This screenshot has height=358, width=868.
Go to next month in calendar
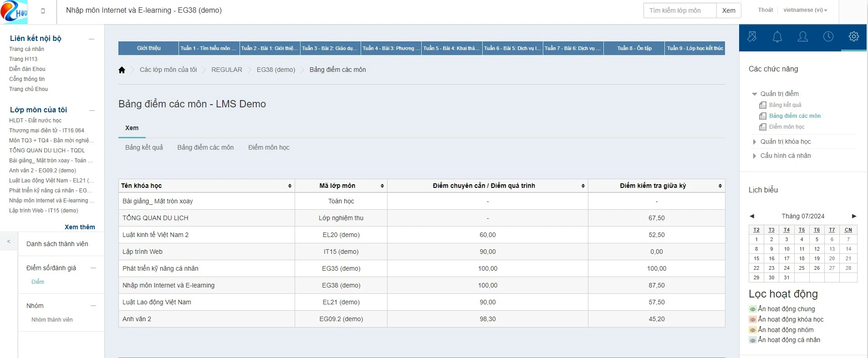pos(854,216)
